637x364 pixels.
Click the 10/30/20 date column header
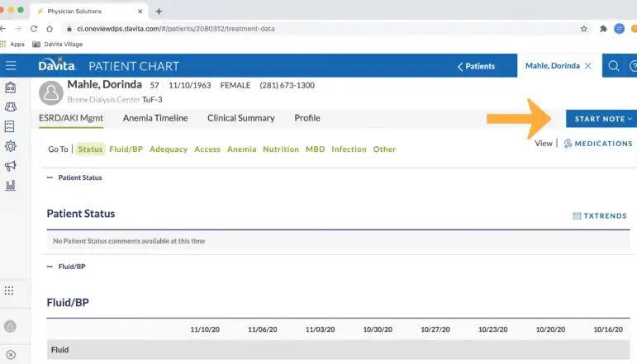coord(378,329)
